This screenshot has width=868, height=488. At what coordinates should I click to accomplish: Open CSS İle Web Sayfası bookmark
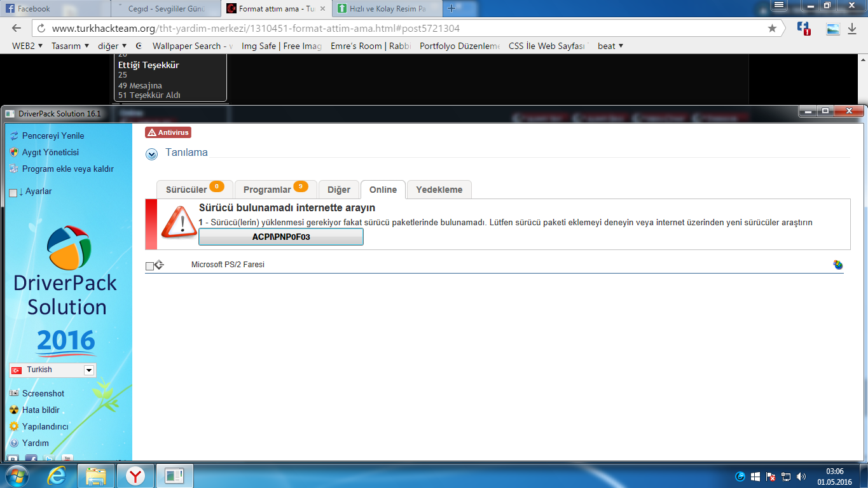pos(549,46)
